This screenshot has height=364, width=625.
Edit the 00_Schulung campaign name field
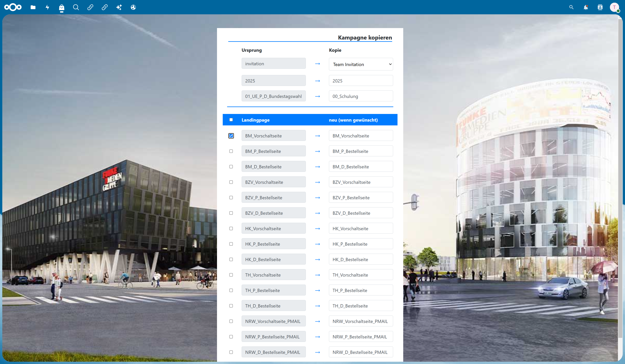pyautogui.click(x=361, y=96)
